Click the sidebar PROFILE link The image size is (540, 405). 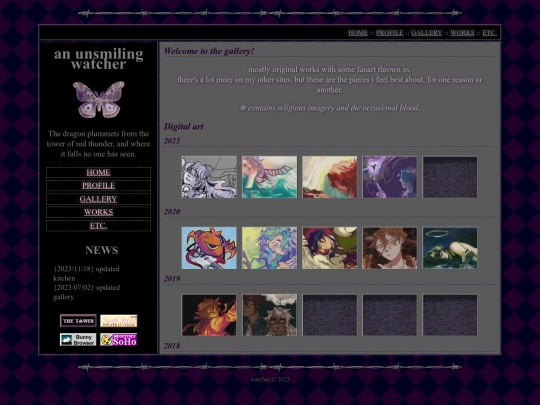point(98,186)
